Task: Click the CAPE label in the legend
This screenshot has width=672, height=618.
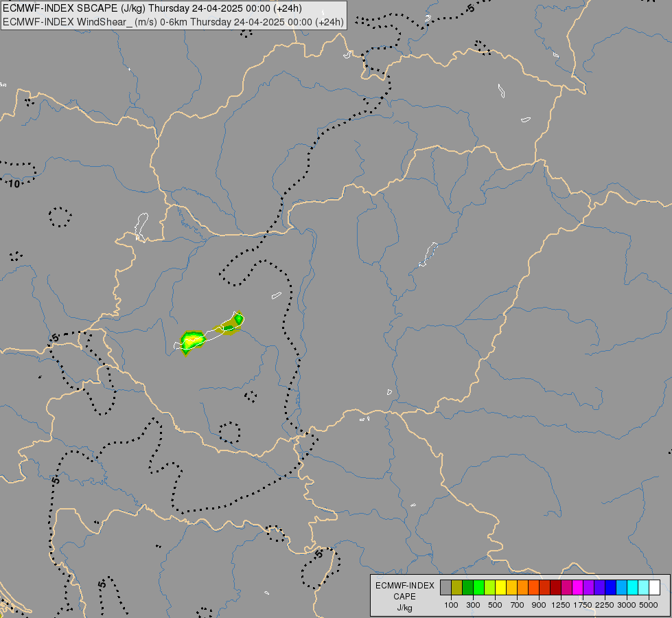Action: (x=404, y=597)
